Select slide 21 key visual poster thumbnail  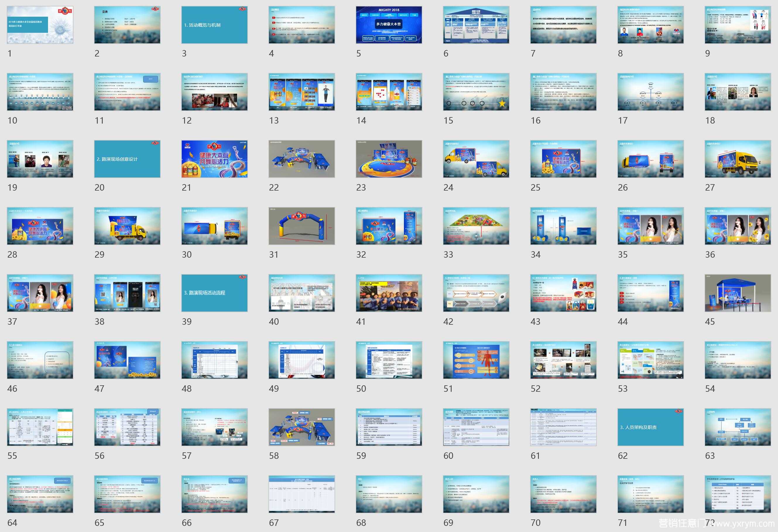[x=215, y=159]
